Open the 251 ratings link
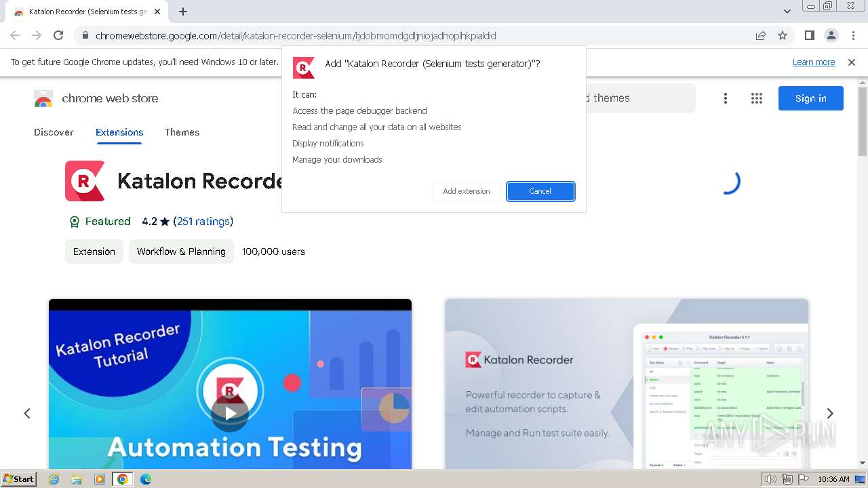This screenshot has width=868, height=488. 203,221
